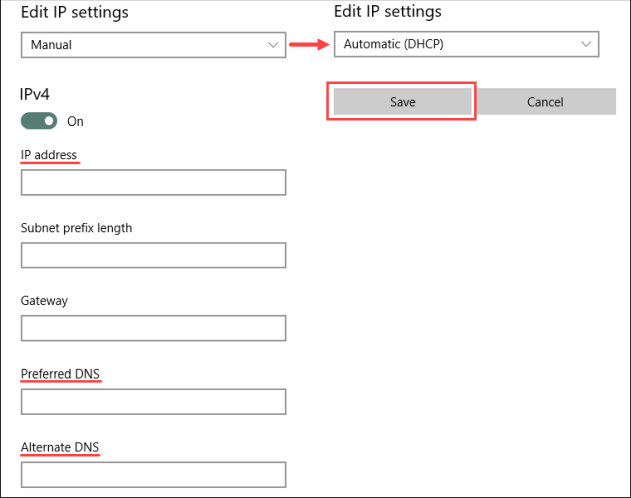631x498 pixels.
Task: Click the On label next to toggle
Action: tap(75, 121)
